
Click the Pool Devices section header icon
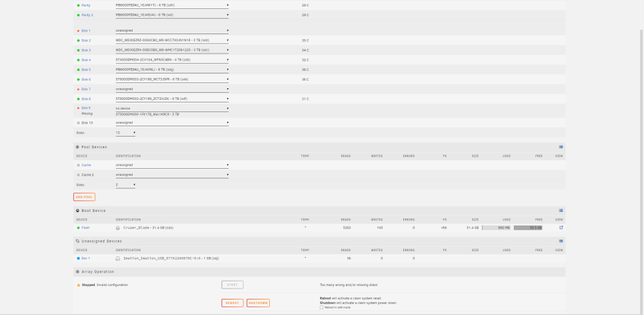pyautogui.click(x=77, y=147)
